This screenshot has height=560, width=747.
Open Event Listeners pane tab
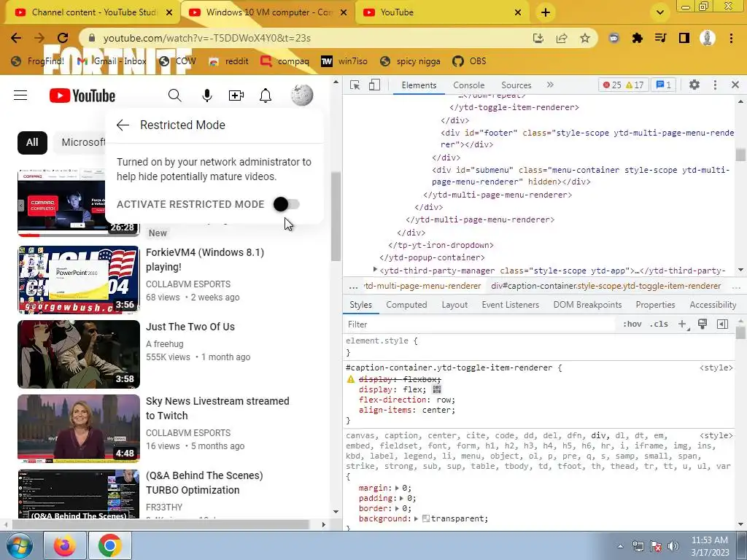point(510,305)
